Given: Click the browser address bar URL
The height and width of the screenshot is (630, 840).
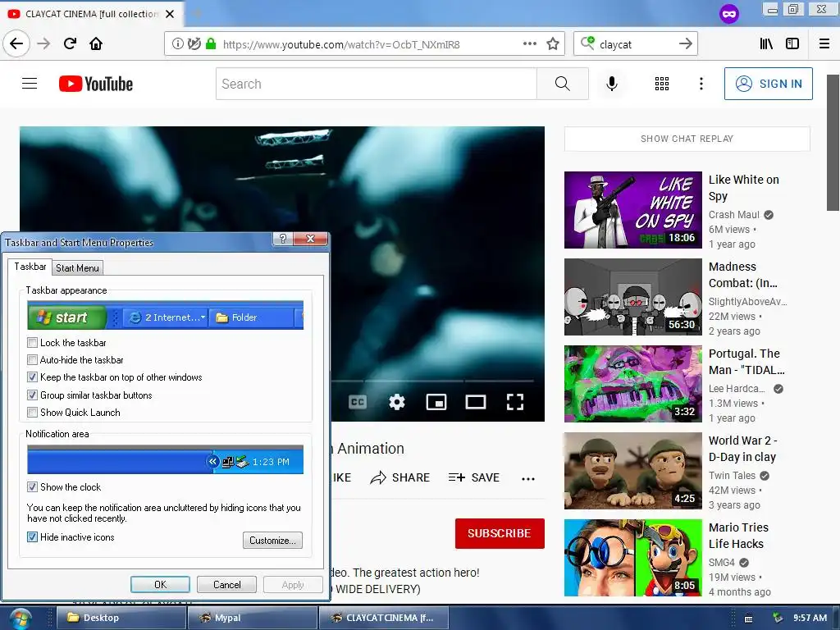Looking at the screenshot, I should 341,44.
